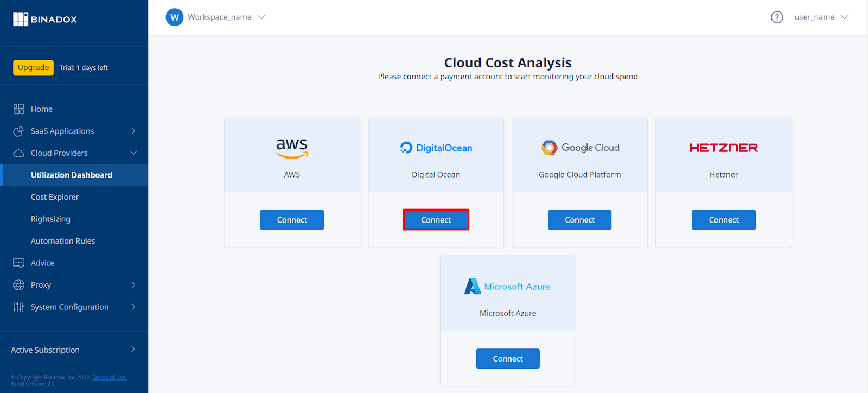The width and height of the screenshot is (868, 393).
Task: Expand the Active Subscription arrow
Action: 133,350
